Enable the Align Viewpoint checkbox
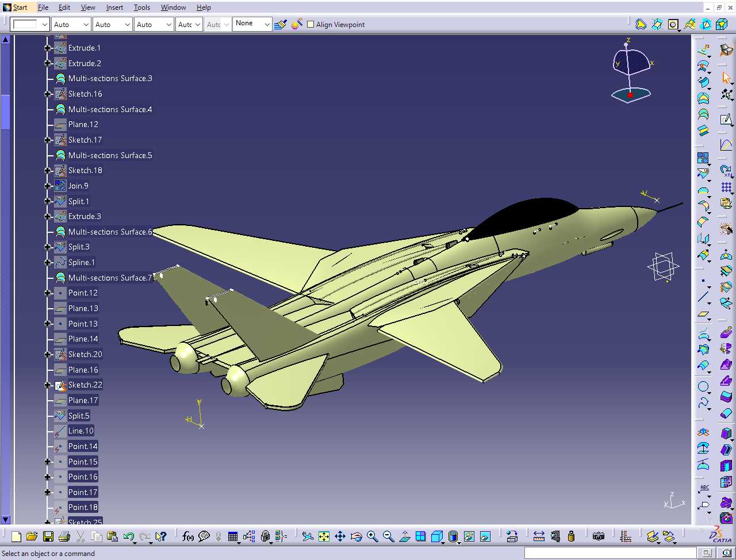Screen dimensions: 736x560 [x=310, y=24]
